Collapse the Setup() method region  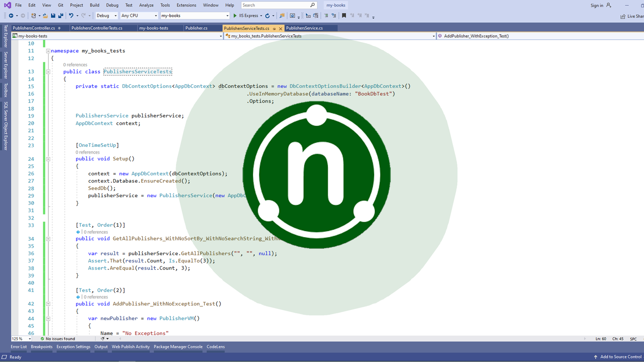click(x=48, y=159)
